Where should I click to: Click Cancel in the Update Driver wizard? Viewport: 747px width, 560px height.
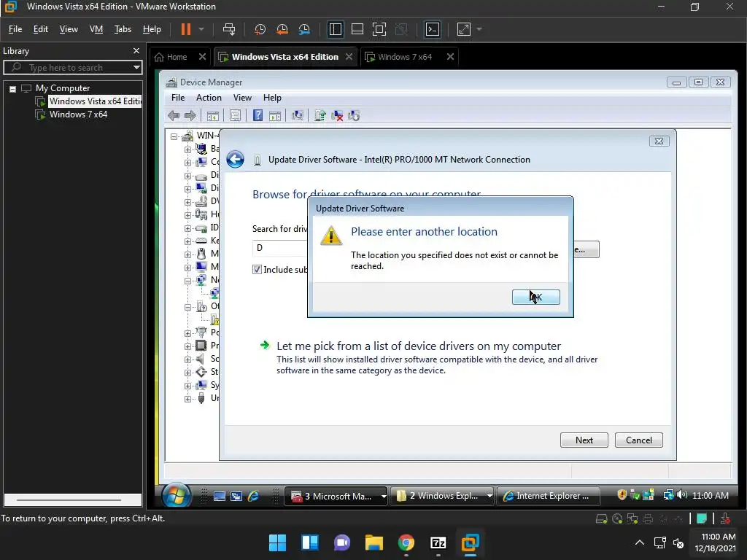pos(639,440)
